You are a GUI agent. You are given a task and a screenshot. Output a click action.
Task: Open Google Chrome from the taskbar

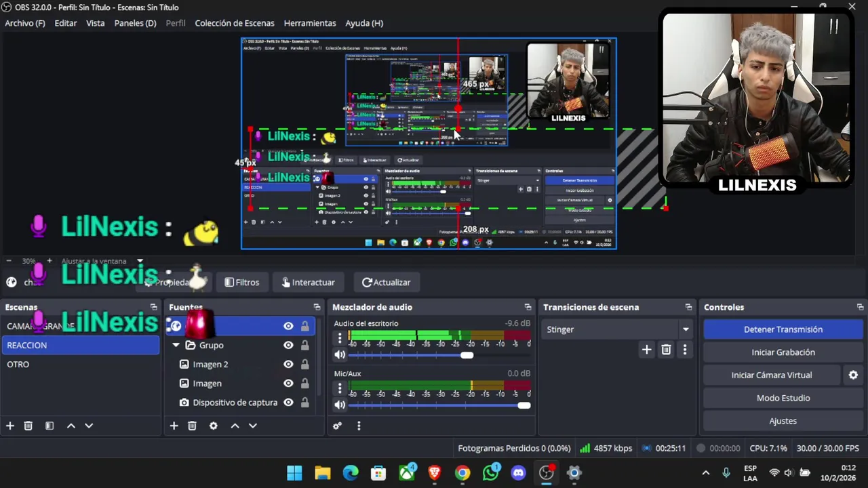462,472
